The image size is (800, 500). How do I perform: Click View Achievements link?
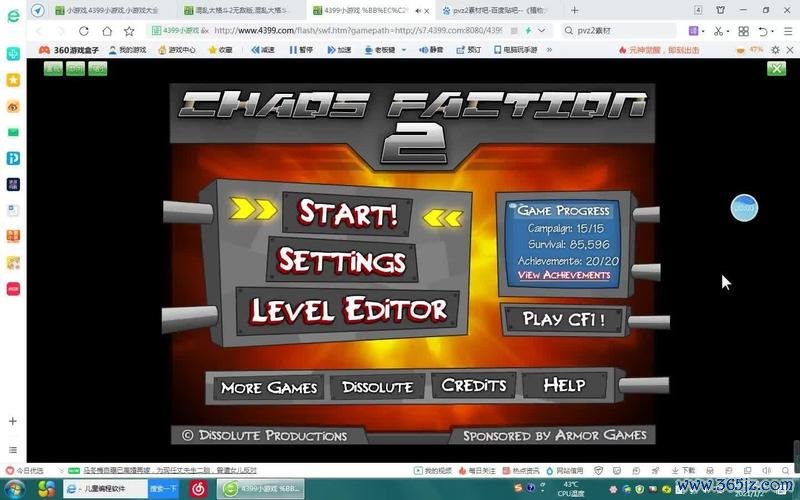point(564,275)
